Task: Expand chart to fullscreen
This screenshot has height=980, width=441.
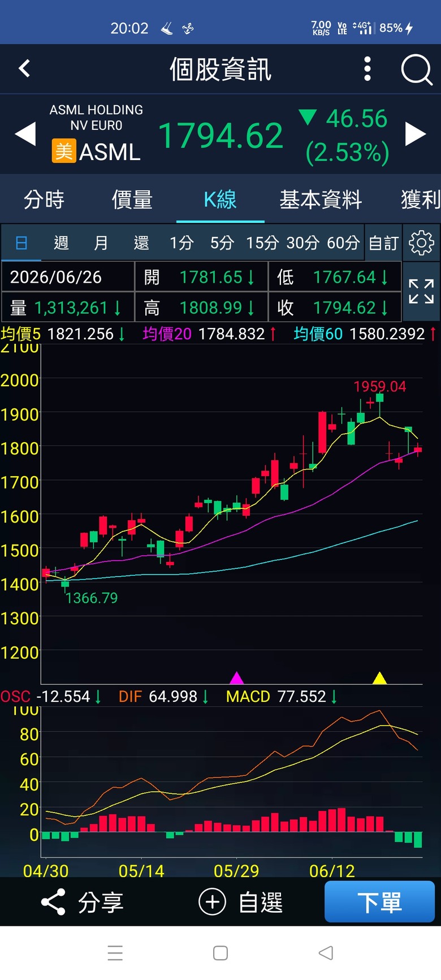Action: 421,291
